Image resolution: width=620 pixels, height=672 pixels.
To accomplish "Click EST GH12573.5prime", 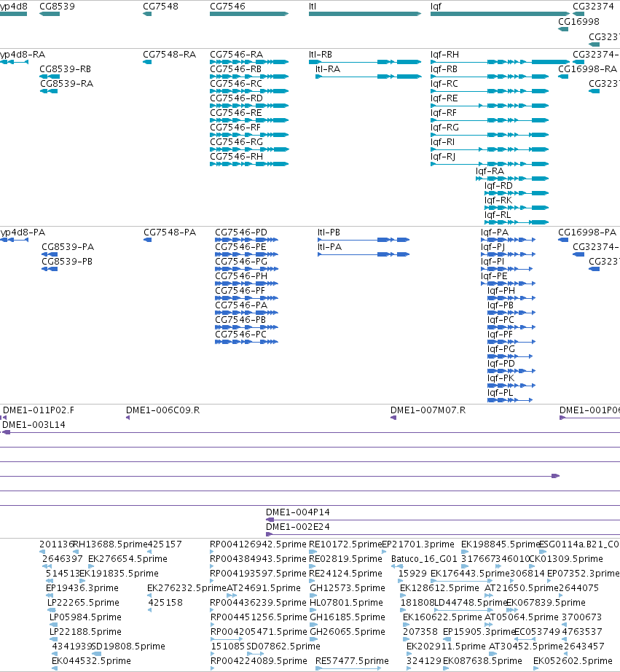I will (348, 588).
